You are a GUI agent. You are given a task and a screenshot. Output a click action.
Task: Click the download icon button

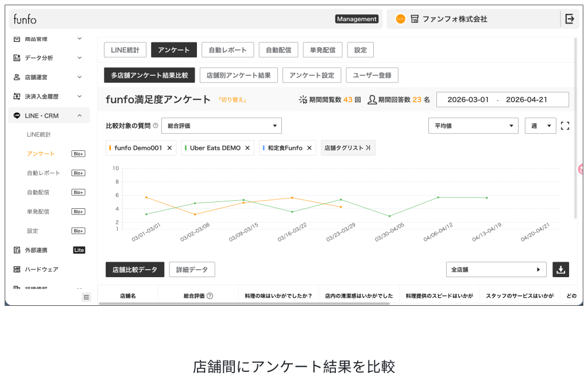click(x=560, y=269)
